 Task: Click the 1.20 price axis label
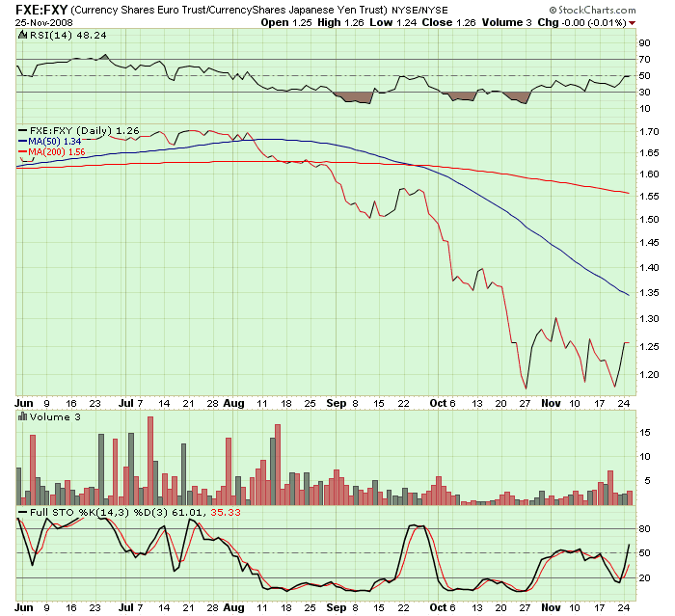(650, 375)
